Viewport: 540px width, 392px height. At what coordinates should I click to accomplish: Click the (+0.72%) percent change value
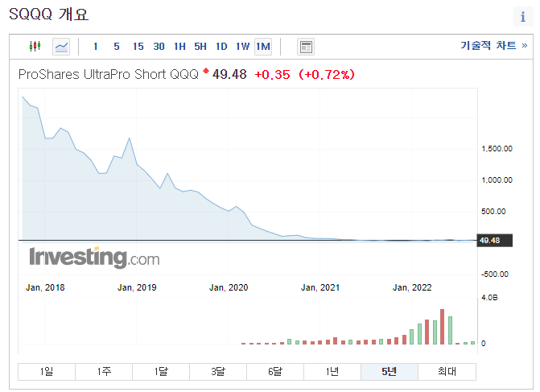[x=327, y=74]
